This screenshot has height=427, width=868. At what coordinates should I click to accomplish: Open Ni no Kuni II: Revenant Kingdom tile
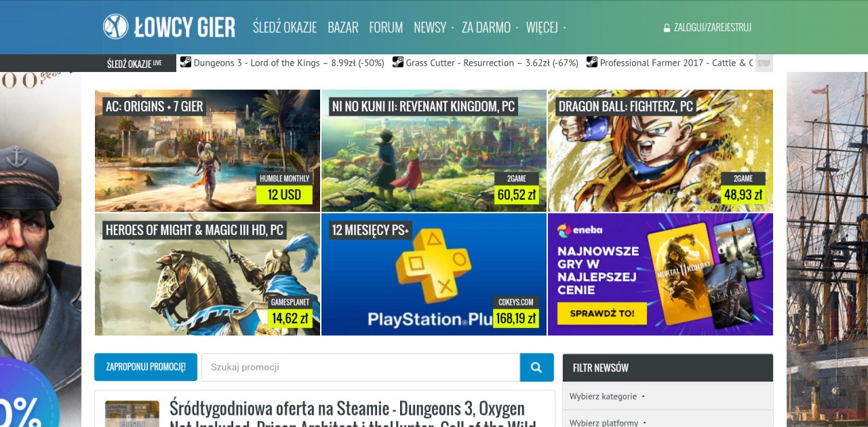point(434,151)
